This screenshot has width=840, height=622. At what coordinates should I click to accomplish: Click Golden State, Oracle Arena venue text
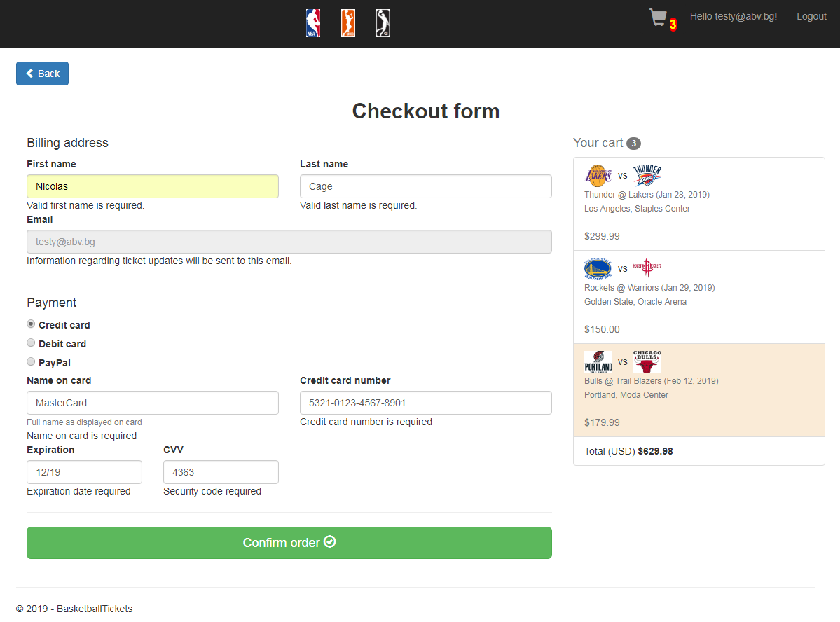pyautogui.click(x=635, y=302)
